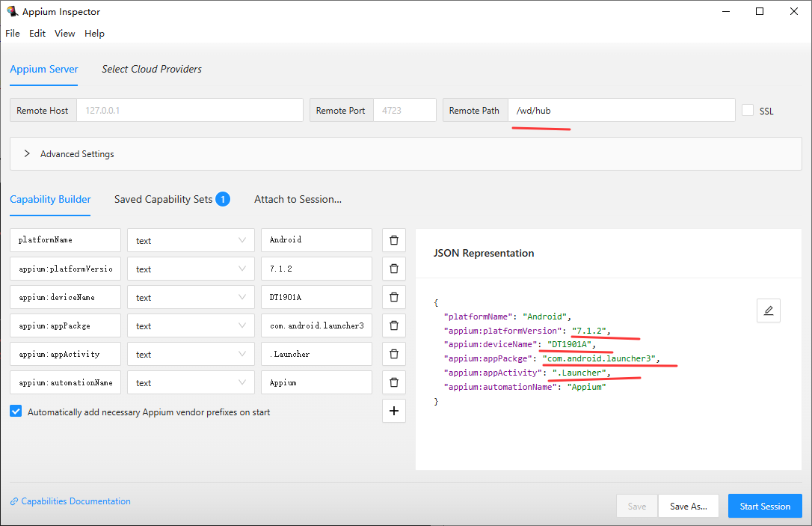
Task: Open type dropdown for appium:automationName
Action: [x=191, y=382]
